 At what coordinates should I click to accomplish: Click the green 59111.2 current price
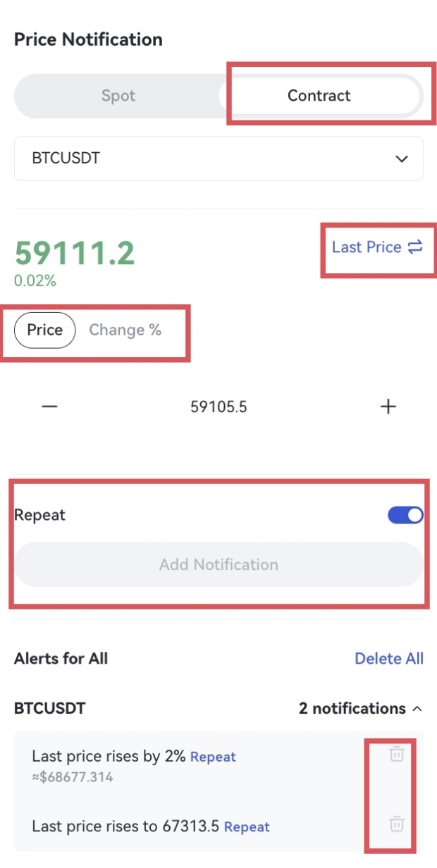click(75, 253)
